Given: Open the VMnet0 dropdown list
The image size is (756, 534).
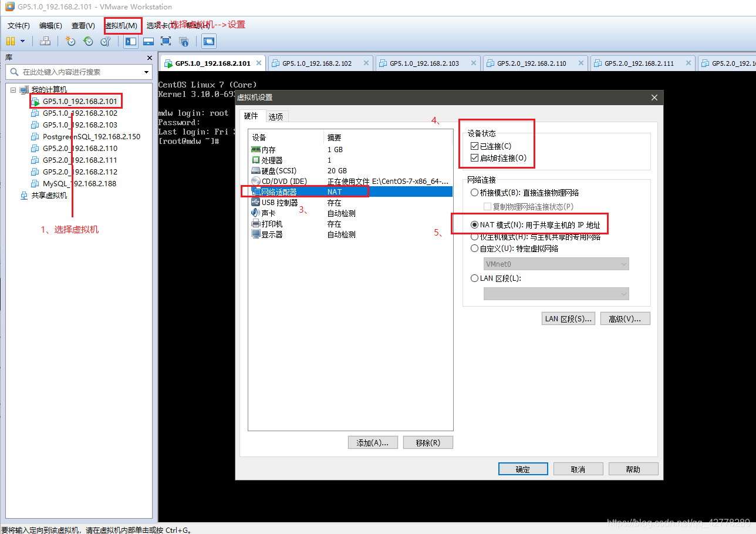Looking at the screenshot, I should (556, 264).
